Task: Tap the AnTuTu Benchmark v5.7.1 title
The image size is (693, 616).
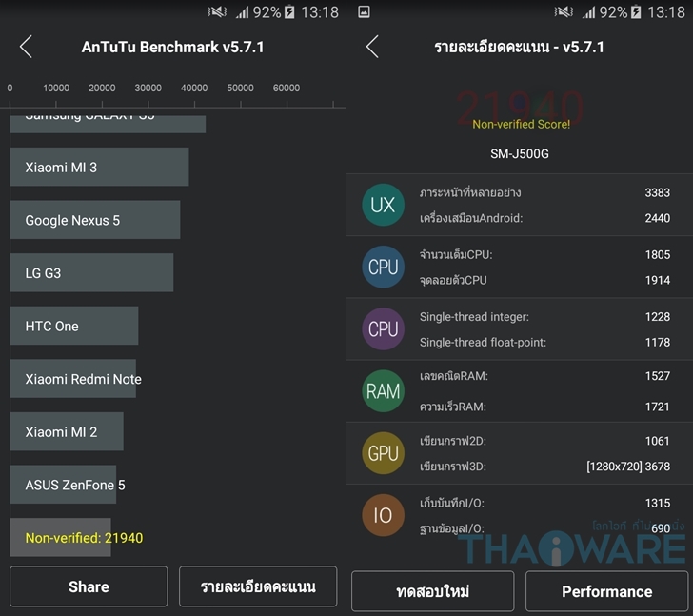Action: click(x=173, y=47)
